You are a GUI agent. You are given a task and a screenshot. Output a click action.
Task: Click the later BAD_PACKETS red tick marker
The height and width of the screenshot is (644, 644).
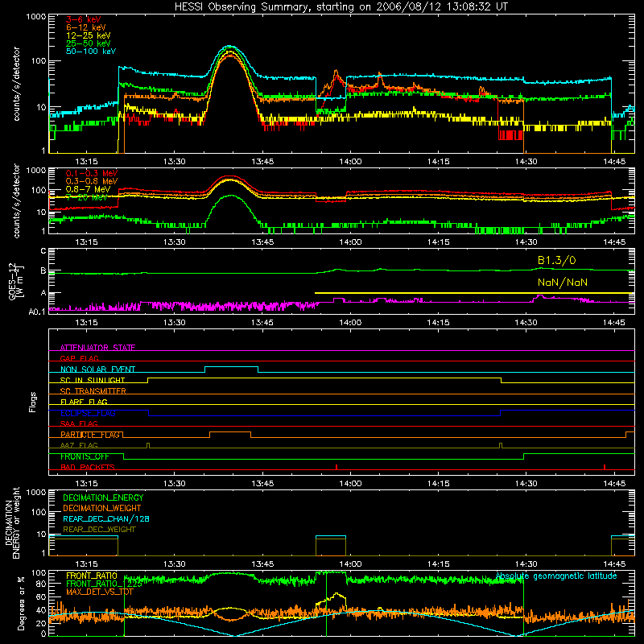pyautogui.click(x=605, y=467)
